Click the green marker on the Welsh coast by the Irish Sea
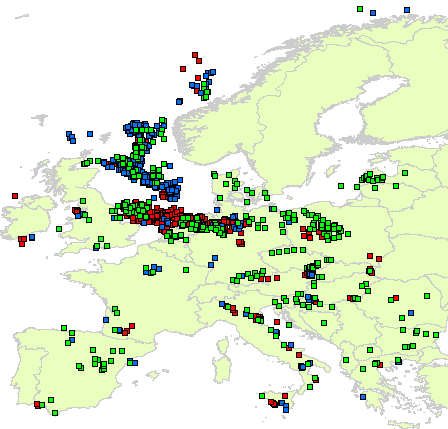 (x=59, y=229)
